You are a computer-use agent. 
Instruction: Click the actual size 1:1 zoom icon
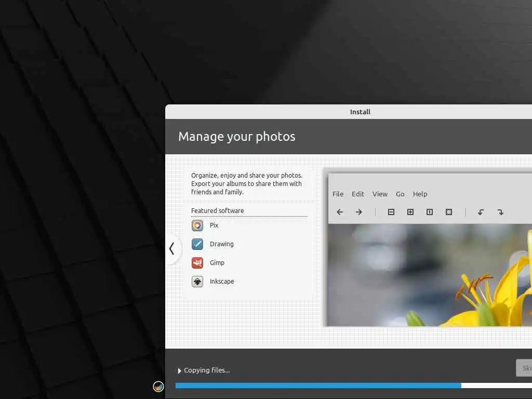[x=430, y=212]
